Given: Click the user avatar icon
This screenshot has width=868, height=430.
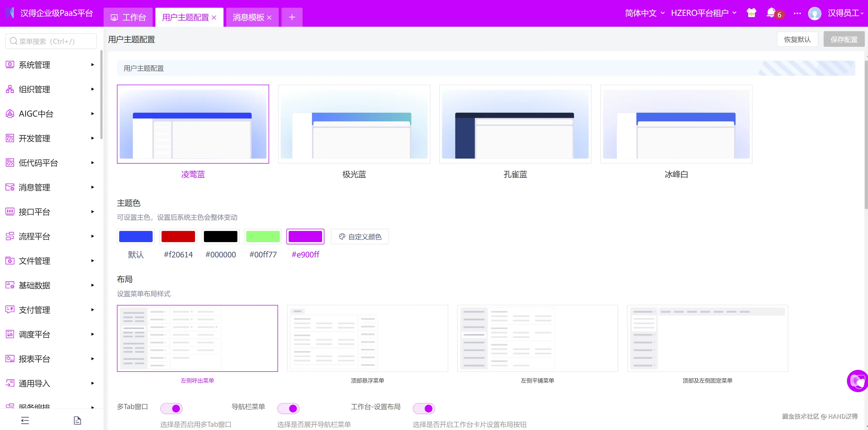Looking at the screenshot, I should (815, 13).
